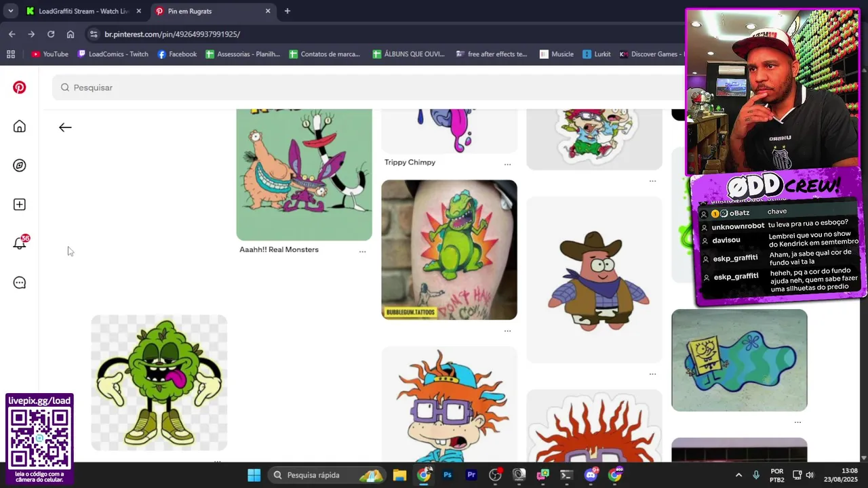Open the SpongeBob blue blob pin
Screen dimensions: 868x488
pyautogui.click(x=739, y=360)
